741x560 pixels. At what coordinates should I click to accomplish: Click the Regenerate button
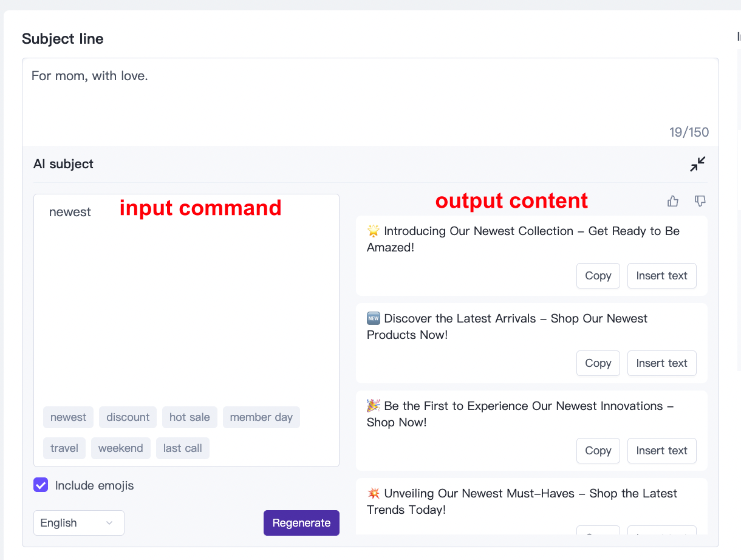pos(301,523)
